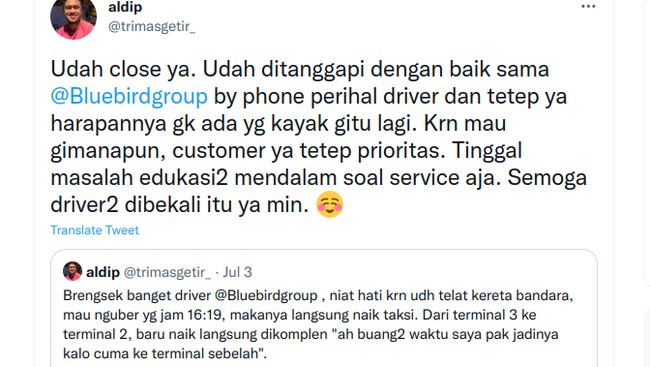Click the small avatar in quoted tweet
Image resolution: width=650 pixels, height=367 pixels.
pyautogui.click(x=72, y=271)
